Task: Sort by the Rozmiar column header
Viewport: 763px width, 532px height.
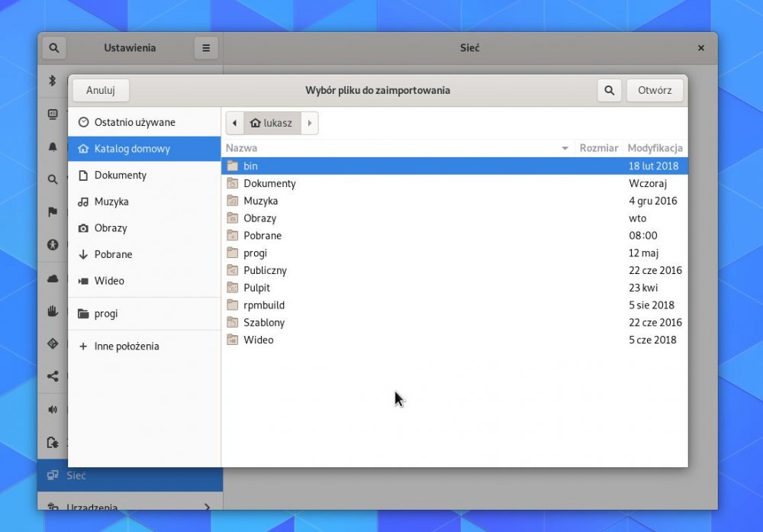Action: pyautogui.click(x=598, y=148)
